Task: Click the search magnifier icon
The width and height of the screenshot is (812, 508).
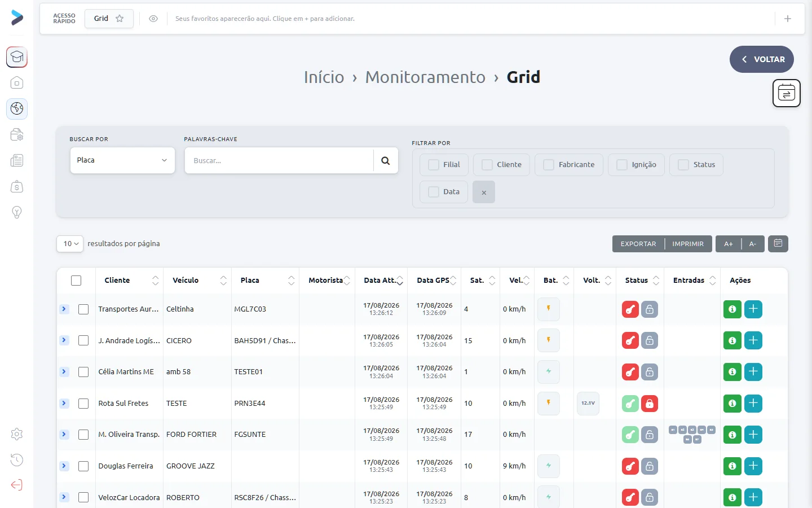Action: [x=386, y=161]
